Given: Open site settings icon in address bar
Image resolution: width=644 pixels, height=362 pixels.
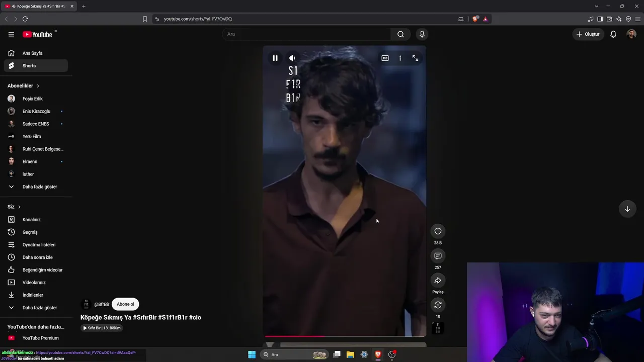Looking at the screenshot, I should [x=157, y=19].
